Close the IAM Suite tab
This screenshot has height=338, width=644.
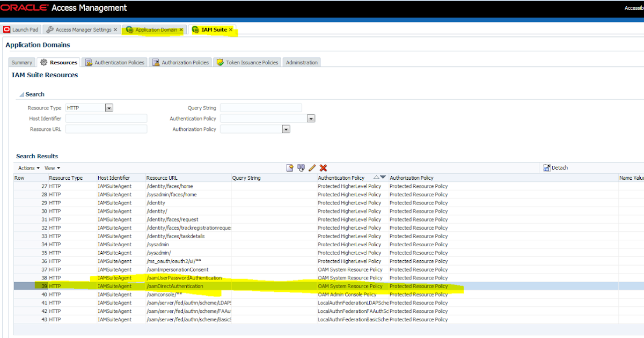[231, 30]
